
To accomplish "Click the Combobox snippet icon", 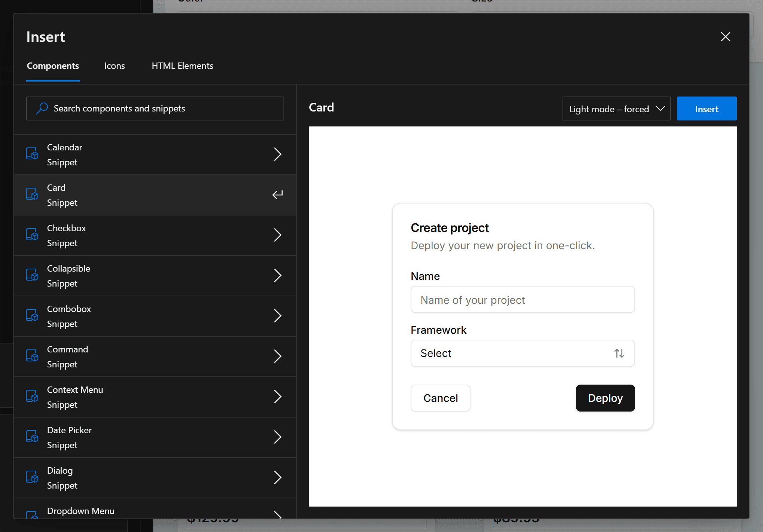I will coord(32,315).
